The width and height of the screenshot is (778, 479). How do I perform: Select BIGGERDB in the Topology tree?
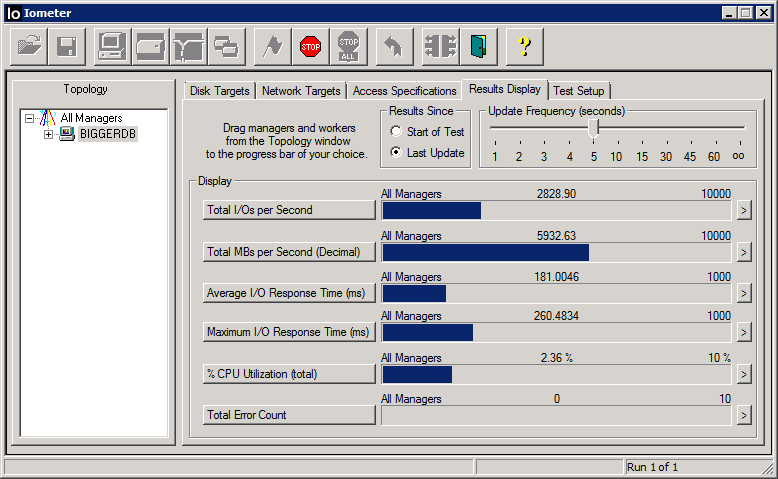(108, 134)
